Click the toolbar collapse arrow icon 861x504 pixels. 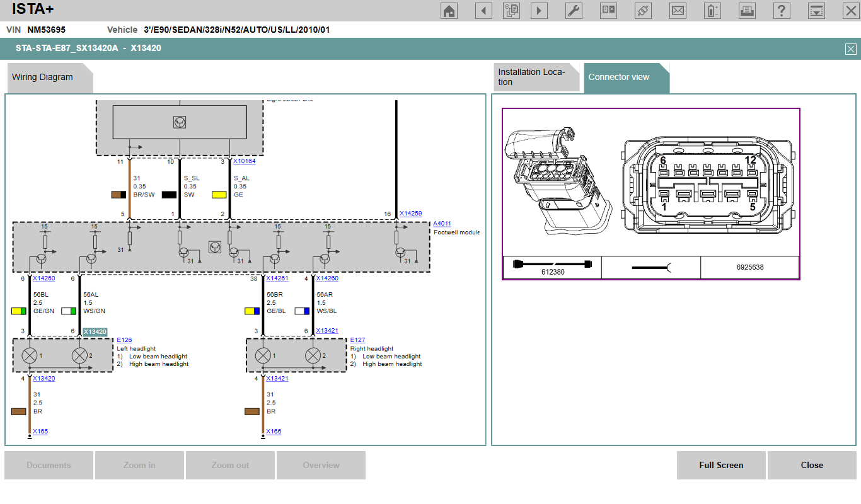[816, 11]
